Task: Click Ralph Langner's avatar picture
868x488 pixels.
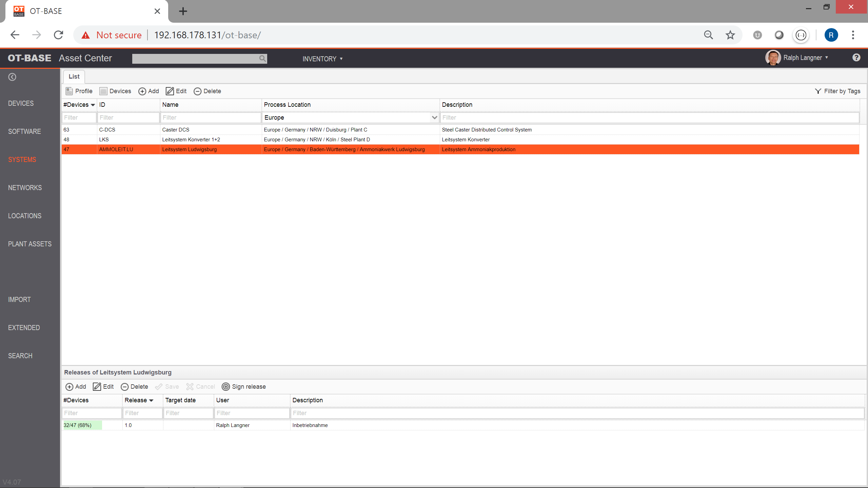Action: click(x=773, y=58)
